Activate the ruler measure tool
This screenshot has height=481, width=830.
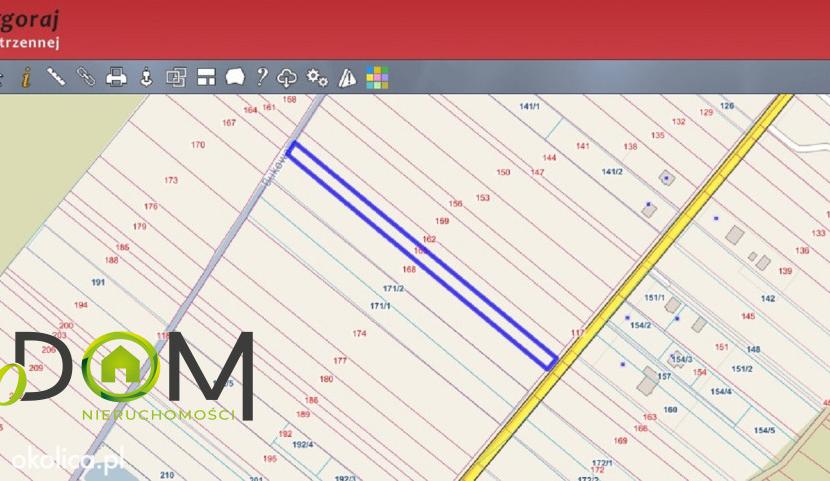click(56, 77)
